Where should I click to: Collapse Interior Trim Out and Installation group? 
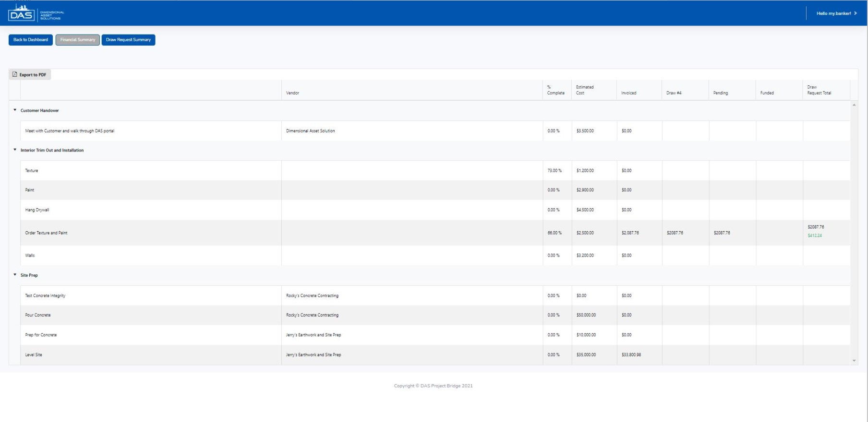coord(15,150)
